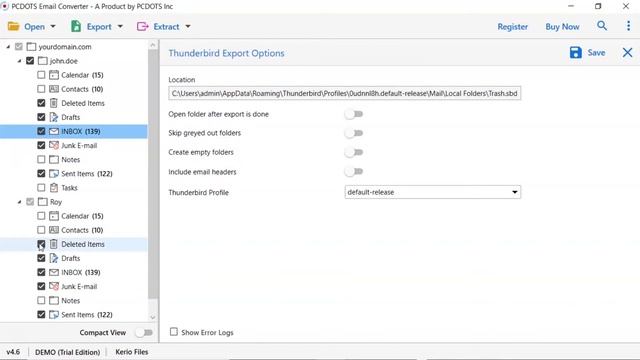Enable Create empty folders switch
The width and height of the screenshot is (640, 360).
coord(353,152)
